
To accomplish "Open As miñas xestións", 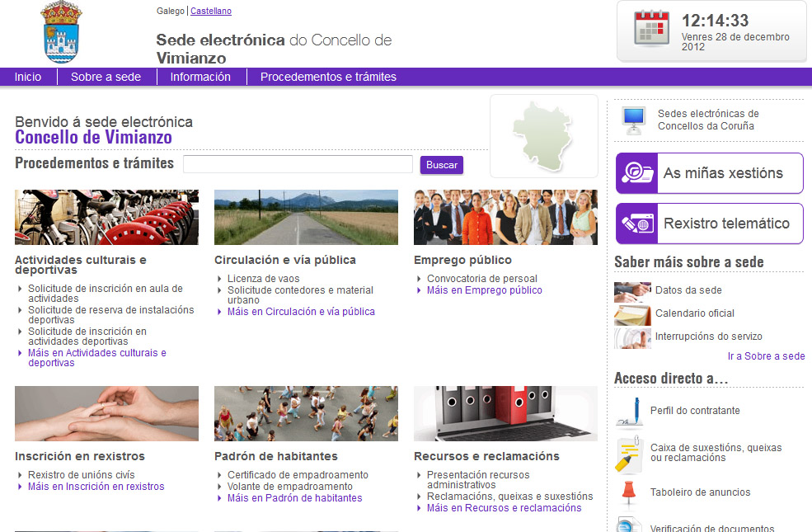I will pos(710,173).
